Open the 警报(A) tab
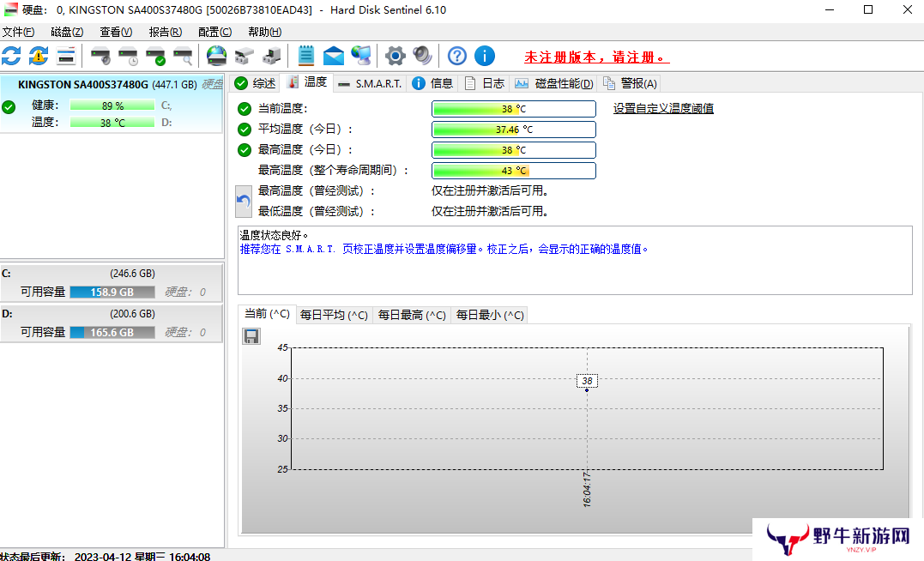 630,84
